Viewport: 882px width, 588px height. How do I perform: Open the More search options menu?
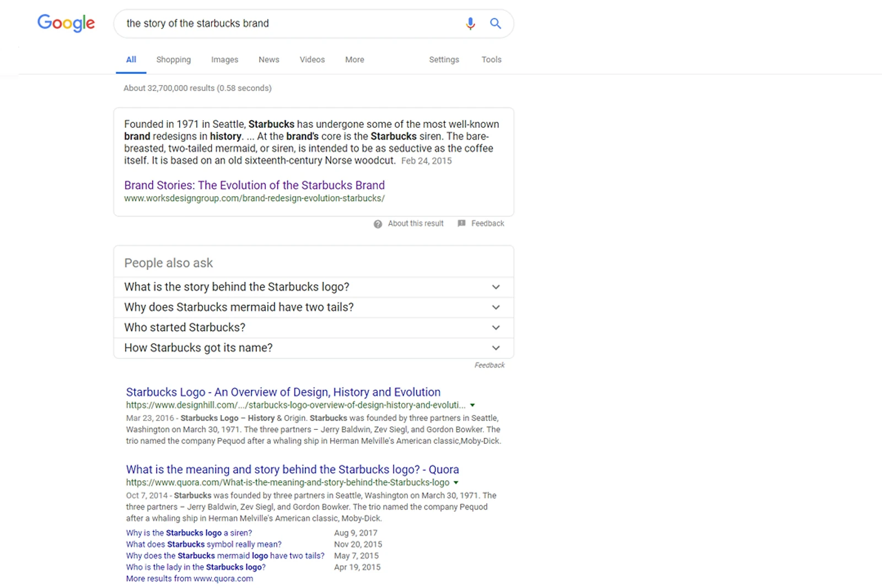coord(354,60)
